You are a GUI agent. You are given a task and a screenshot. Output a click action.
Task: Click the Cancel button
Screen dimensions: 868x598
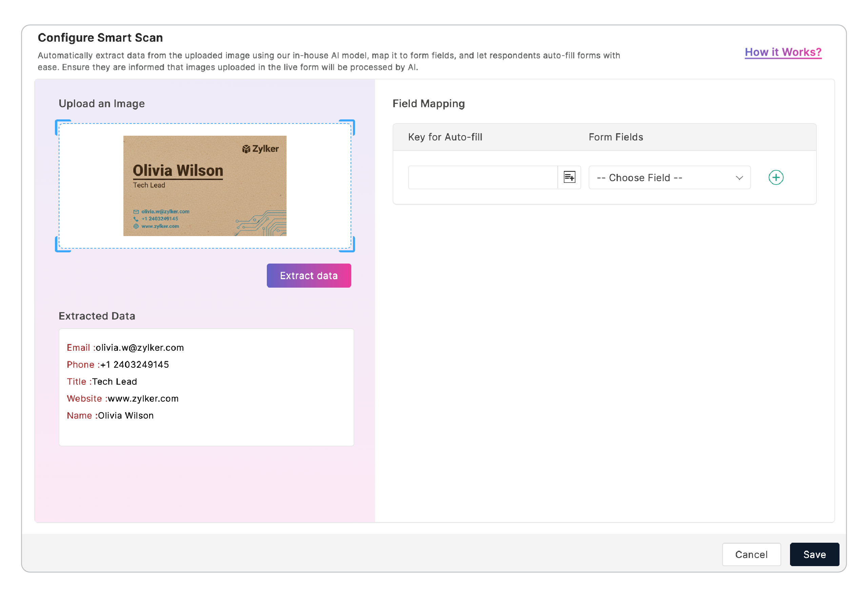point(751,554)
